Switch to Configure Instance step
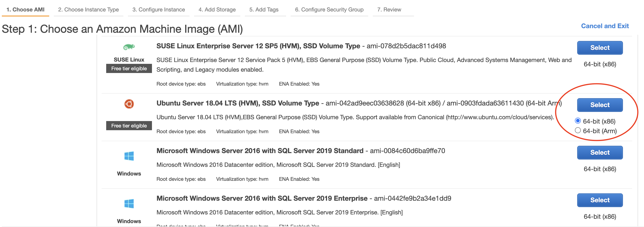The width and height of the screenshot is (644, 227). pyautogui.click(x=159, y=10)
